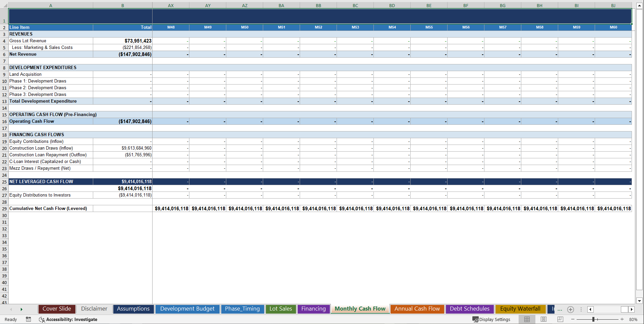Open the Debt Schedules sheet

tap(469, 309)
